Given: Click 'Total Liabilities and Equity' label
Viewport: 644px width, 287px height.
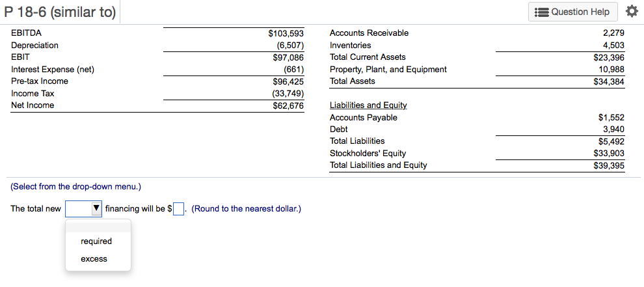Looking at the screenshot, I should click(x=378, y=165).
